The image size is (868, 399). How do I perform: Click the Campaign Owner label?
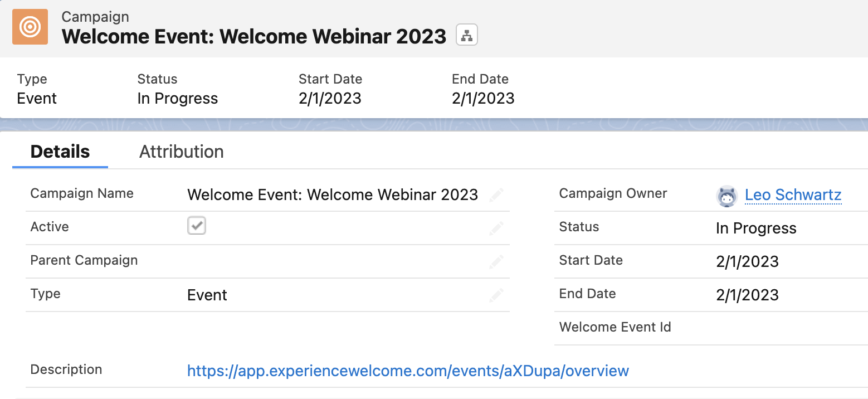point(613,193)
